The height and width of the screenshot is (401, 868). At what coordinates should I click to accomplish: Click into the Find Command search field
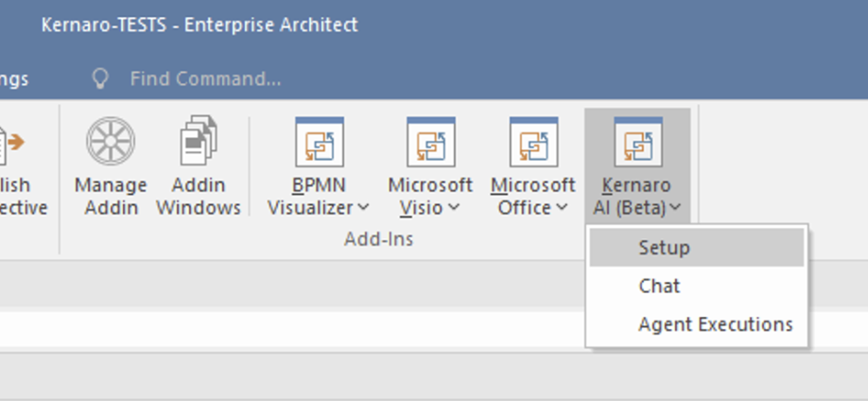(x=205, y=78)
